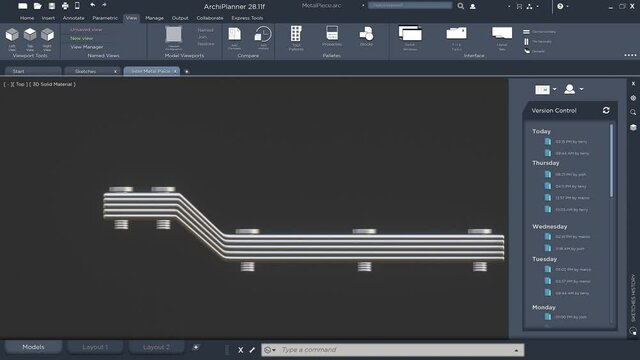Expand ribbon overflow dots menu
The image size is (640, 360).
630,55
